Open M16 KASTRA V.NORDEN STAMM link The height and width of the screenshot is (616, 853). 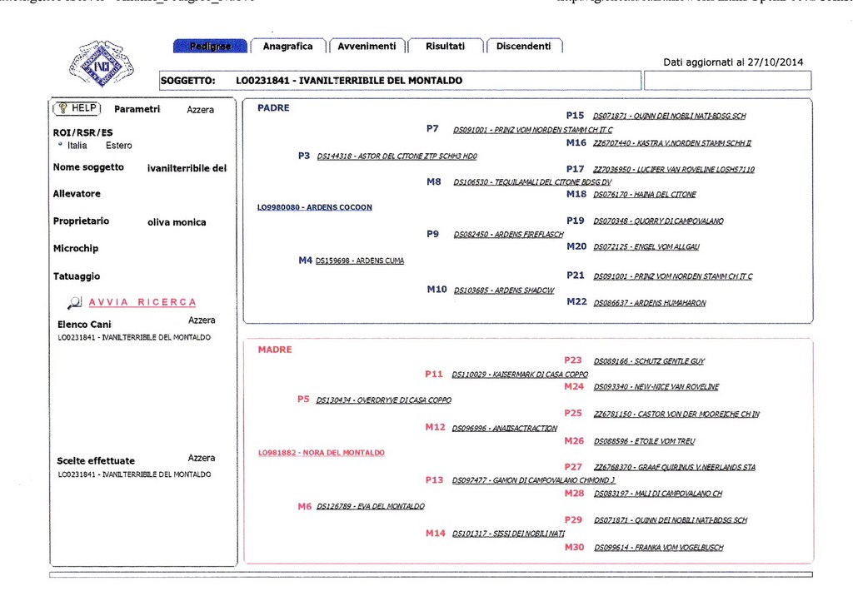(672, 143)
